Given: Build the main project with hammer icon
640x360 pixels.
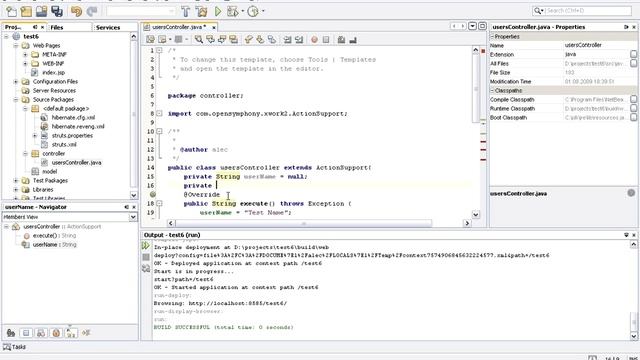Looking at the screenshot, I should (186, 11).
